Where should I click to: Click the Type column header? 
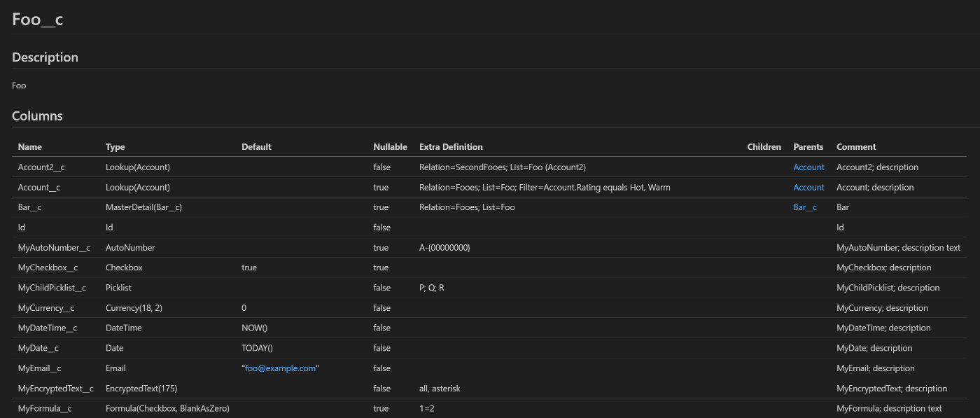tap(115, 147)
